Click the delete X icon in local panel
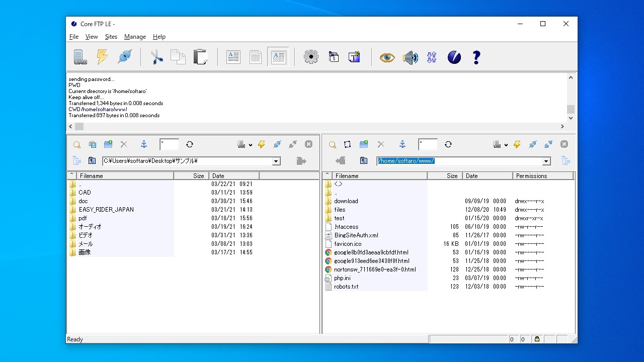 (124, 144)
